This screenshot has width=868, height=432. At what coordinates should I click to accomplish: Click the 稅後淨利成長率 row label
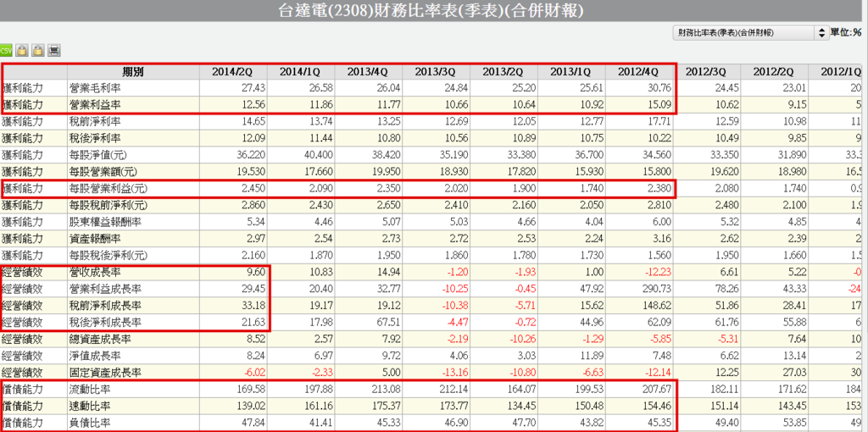(x=104, y=323)
